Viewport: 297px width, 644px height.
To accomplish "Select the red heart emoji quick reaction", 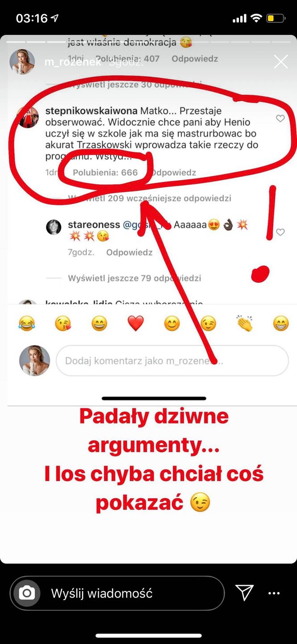I will tap(135, 323).
